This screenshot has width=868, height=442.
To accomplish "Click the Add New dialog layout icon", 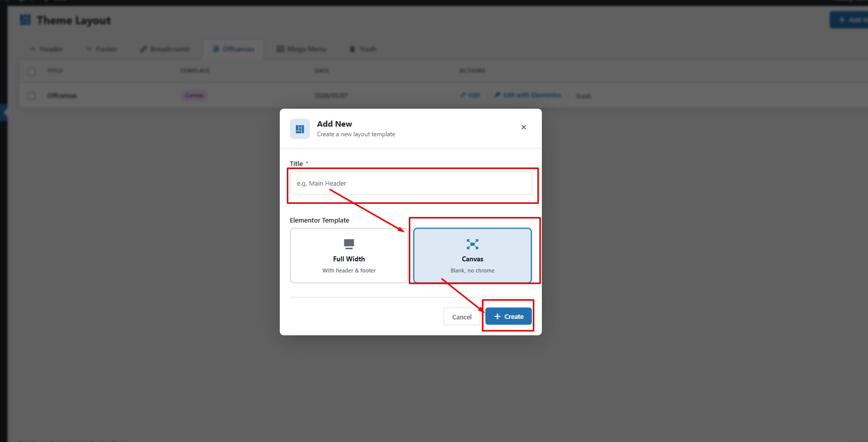I will pyautogui.click(x=300, y=129).
